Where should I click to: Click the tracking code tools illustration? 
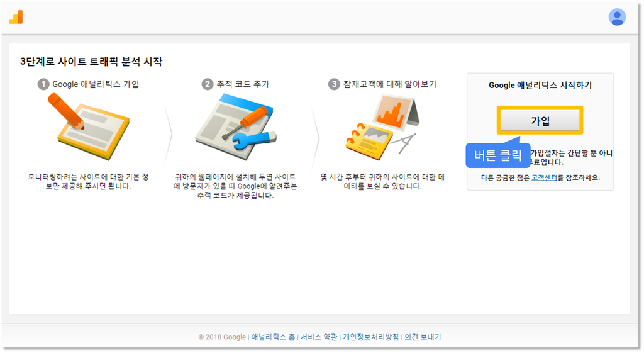coord(236,126)
